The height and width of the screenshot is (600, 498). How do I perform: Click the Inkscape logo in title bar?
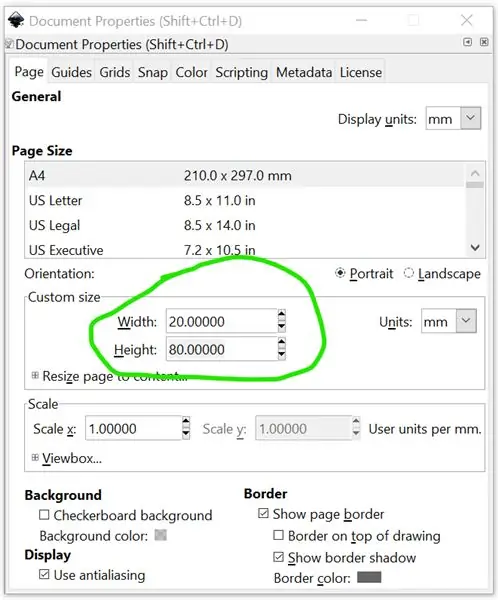point(16,20)
